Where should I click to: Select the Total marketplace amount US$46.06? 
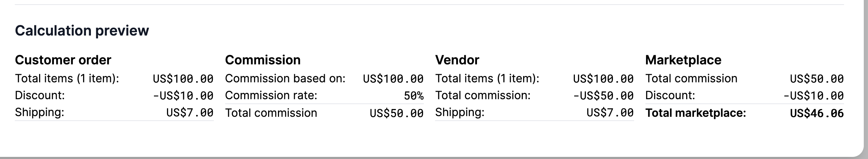pos(817,113)
